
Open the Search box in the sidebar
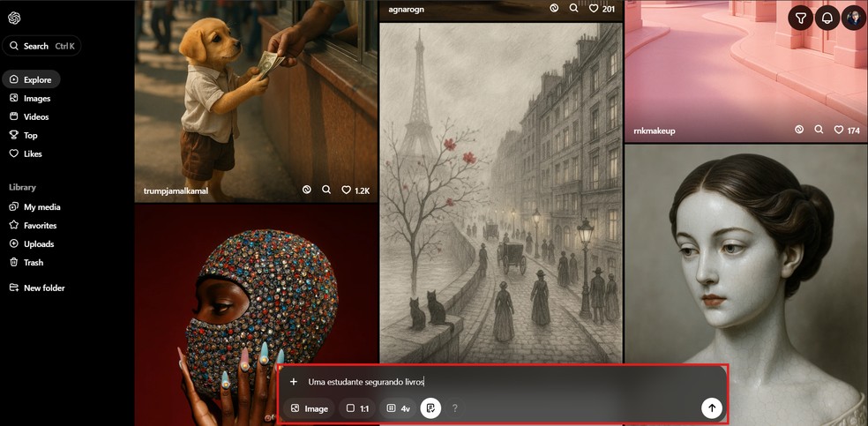41,46
